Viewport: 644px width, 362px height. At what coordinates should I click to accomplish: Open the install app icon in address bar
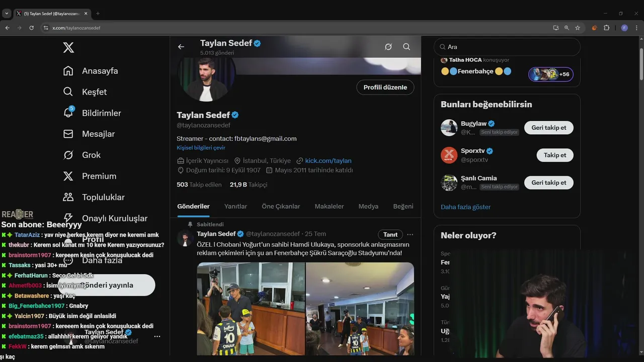(555, 28)
